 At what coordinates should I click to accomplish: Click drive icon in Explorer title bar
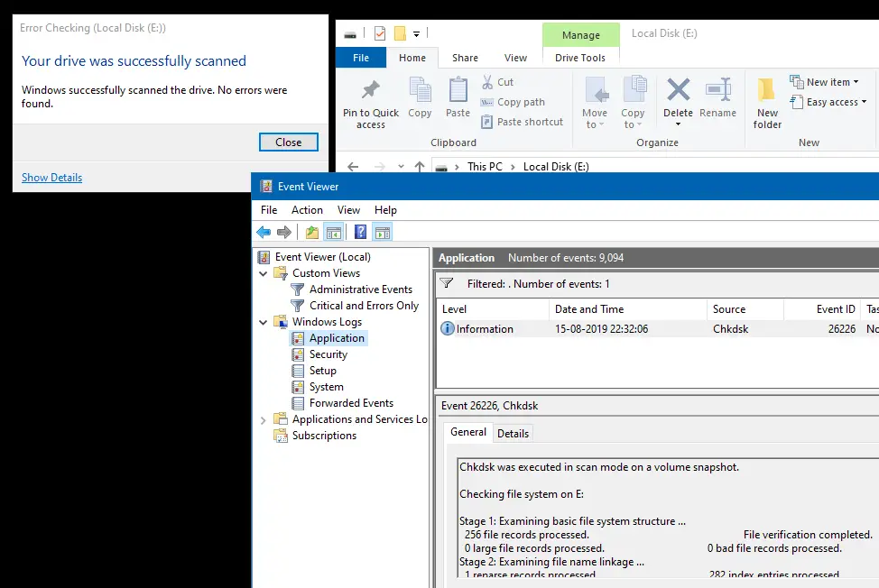pos(350,34)
